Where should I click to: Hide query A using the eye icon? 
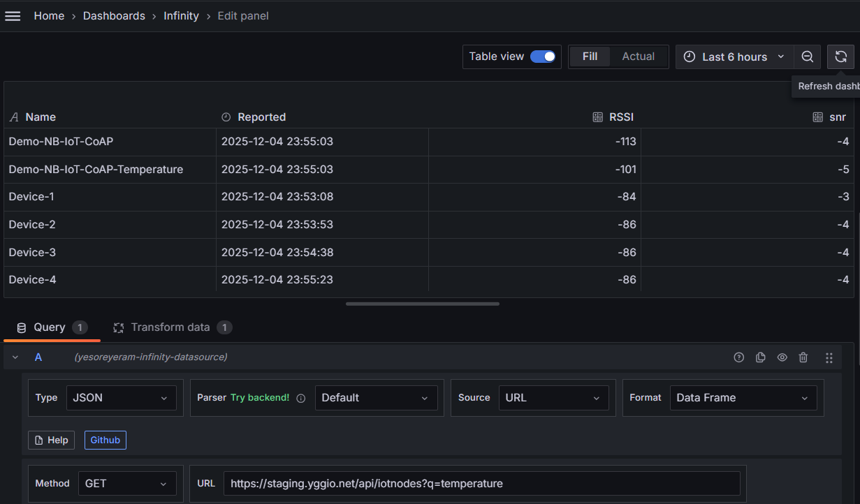click(x=782, y=357)
